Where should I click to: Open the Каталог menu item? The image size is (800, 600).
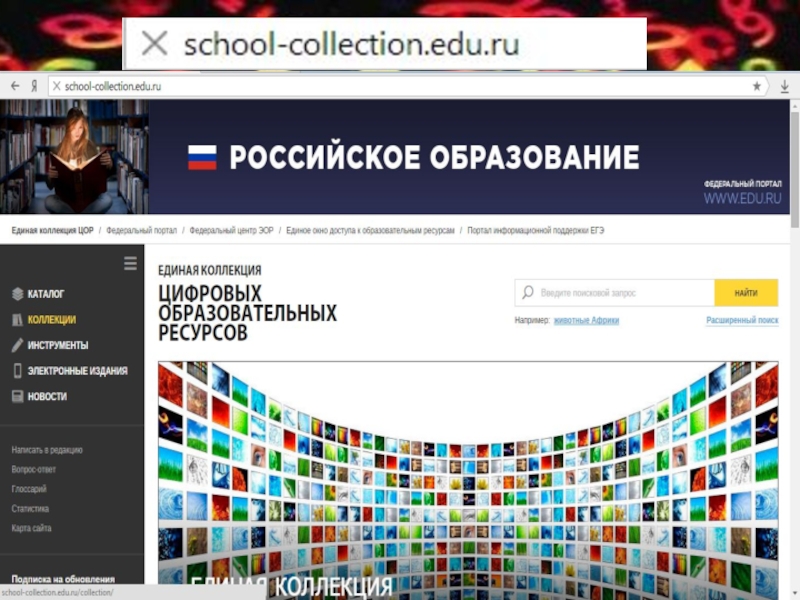tap(46, 294)
